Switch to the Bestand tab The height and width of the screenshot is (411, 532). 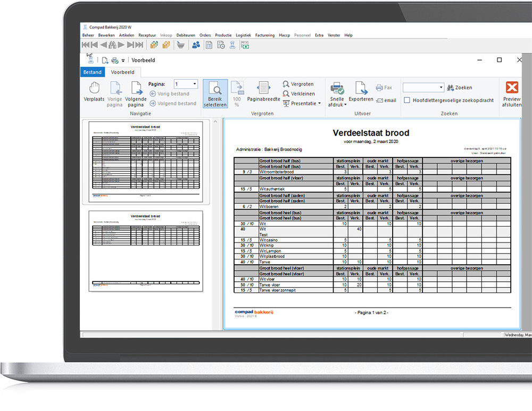pyautogui.click(x=92, y=72)
